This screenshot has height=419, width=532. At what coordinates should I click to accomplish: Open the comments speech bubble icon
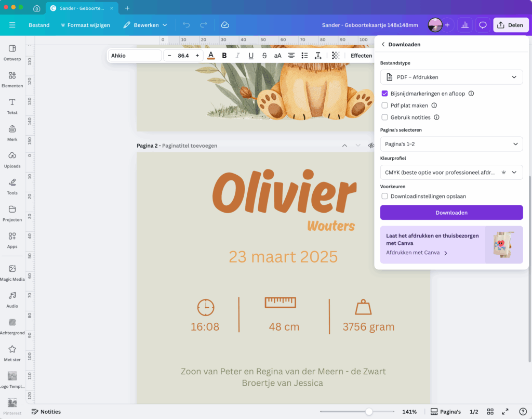click(483, 25)
